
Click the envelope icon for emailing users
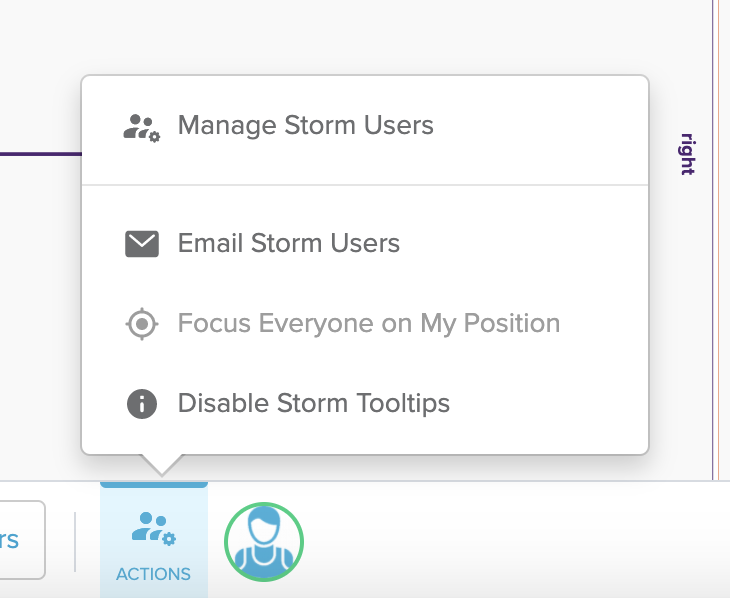142,244
